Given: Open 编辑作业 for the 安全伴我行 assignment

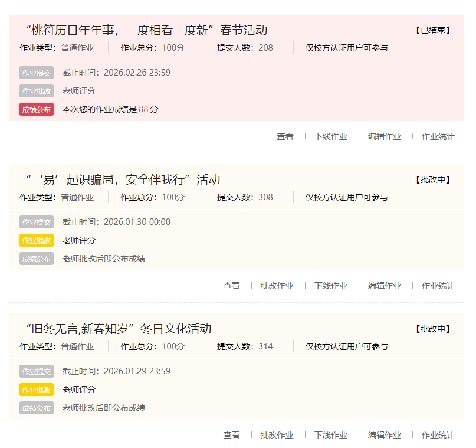Looking at the screenshot, I should (384, 286).
